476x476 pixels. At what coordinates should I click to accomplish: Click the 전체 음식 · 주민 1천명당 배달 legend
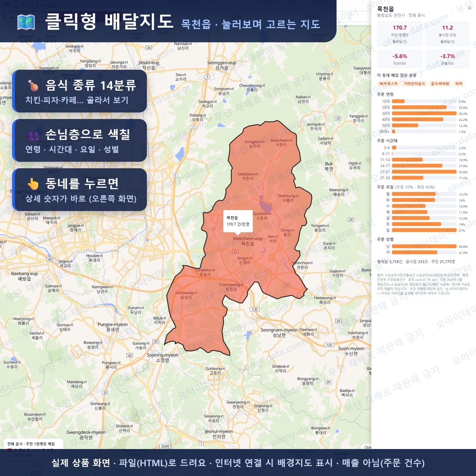(31, 444)
